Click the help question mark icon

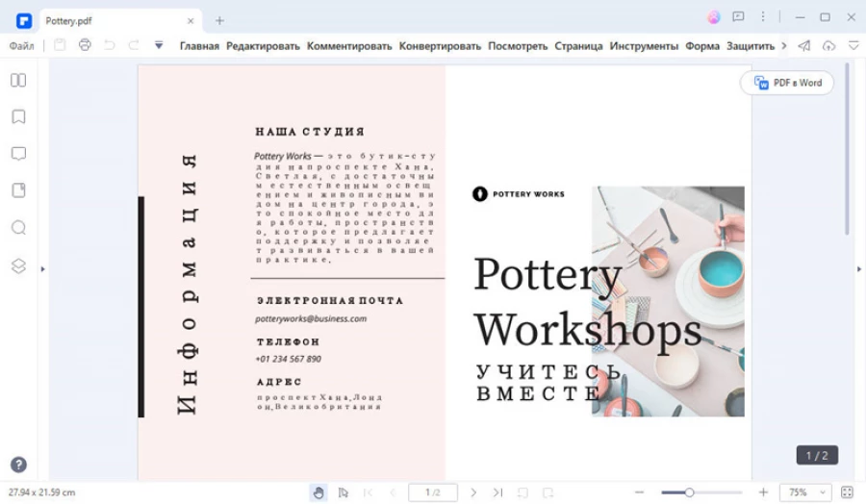[18, 465]
